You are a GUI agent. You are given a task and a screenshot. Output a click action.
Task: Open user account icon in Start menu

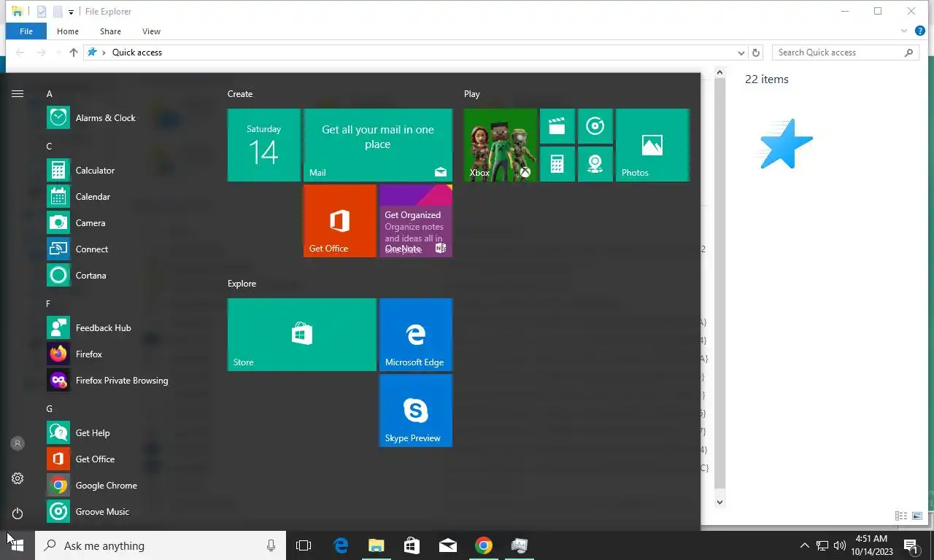coord(18,443)
